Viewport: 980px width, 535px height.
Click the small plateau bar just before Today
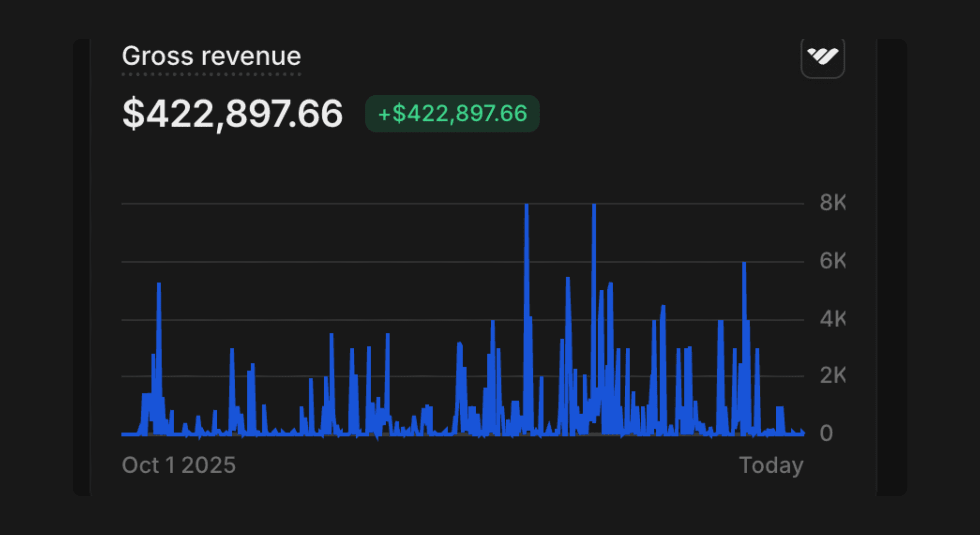point(780,418)
